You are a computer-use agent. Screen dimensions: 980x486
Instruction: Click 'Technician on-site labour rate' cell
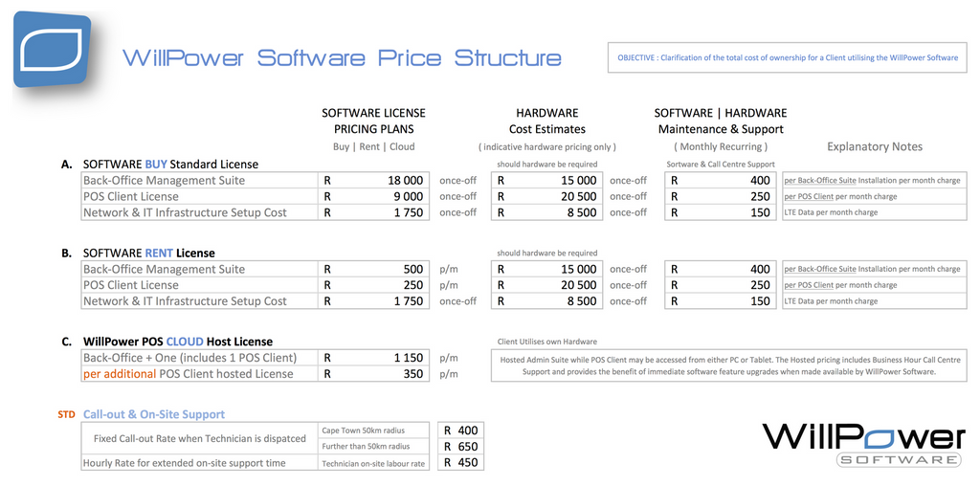pyautogui.click(x=374, y=463)
